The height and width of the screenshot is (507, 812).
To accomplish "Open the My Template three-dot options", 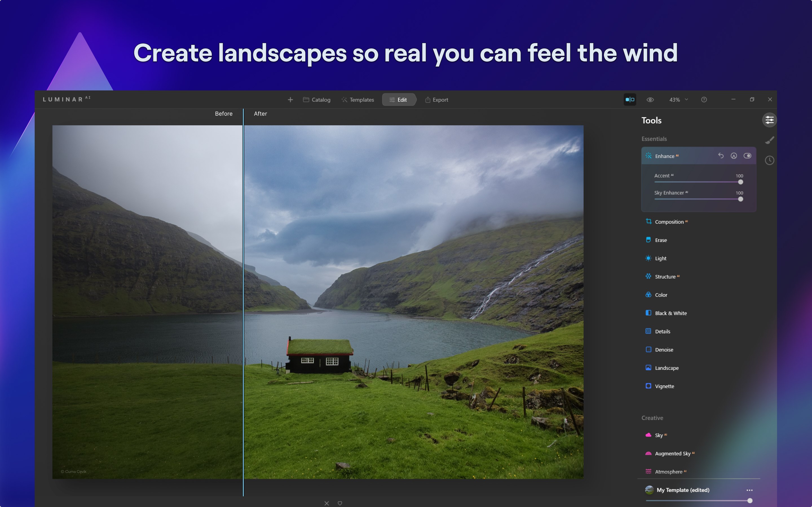I will [749, 490].
